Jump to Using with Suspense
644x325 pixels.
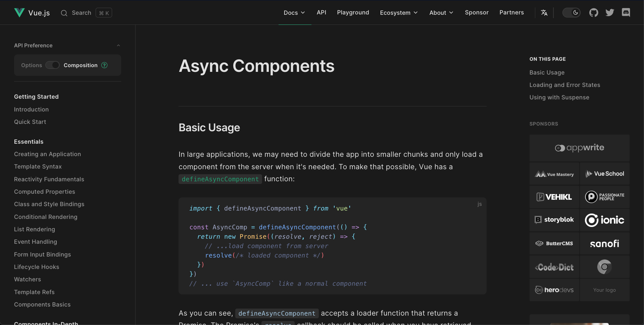(559, 97)
